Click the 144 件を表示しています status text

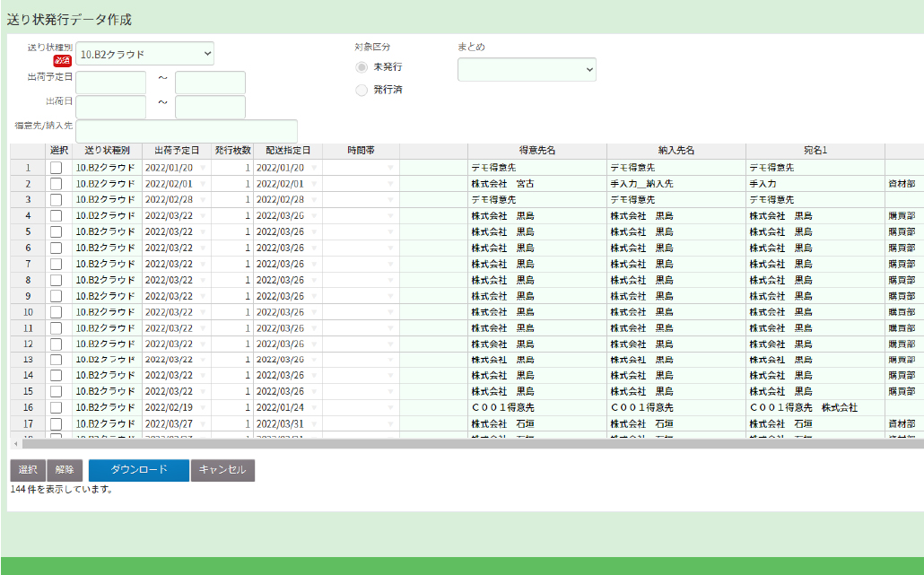coord(62,489)
